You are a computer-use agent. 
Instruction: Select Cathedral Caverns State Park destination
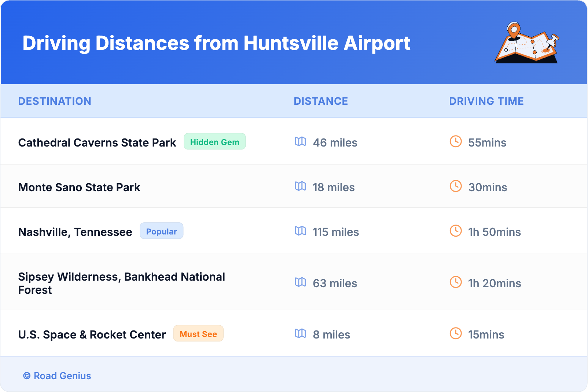click(97, 143)
